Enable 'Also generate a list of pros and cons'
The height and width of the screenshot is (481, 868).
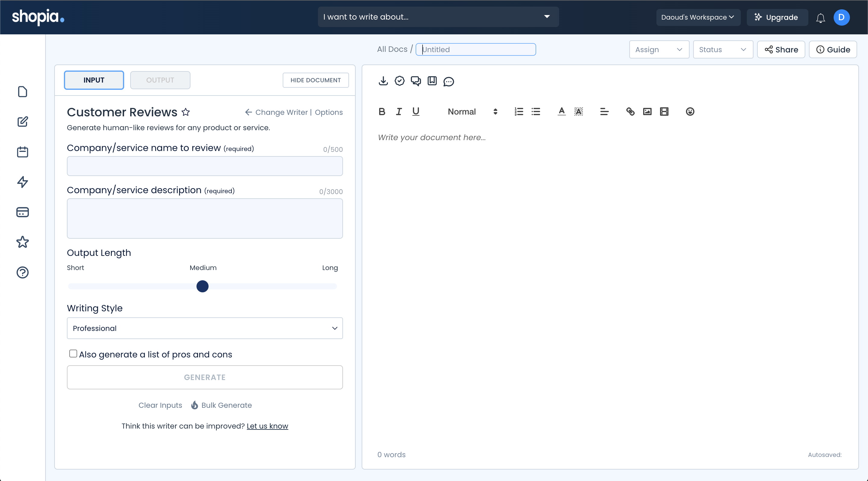pos(73,353)
